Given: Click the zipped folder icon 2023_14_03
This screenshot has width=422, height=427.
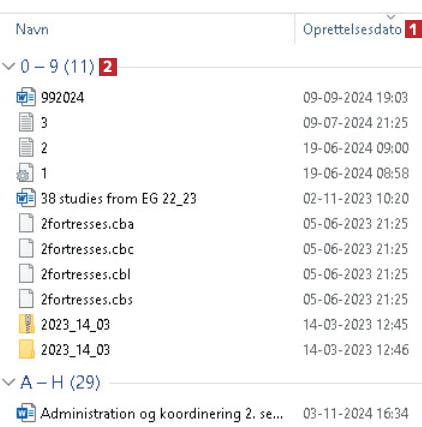Looking at the screenshot, I should 26,324.
